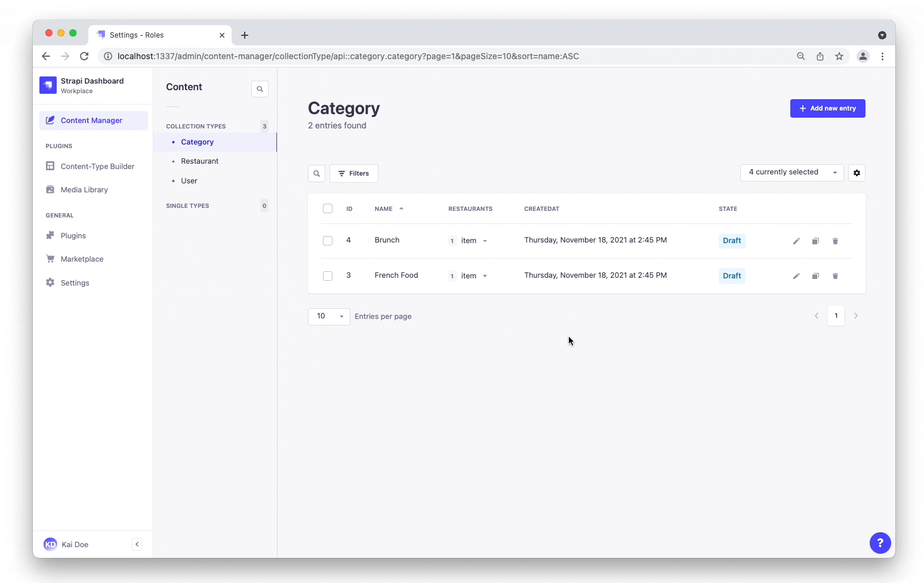Open the '4 currently selected' columns dropdown
924x583 pixels.
pyautogui.click(x=791, y=173)
